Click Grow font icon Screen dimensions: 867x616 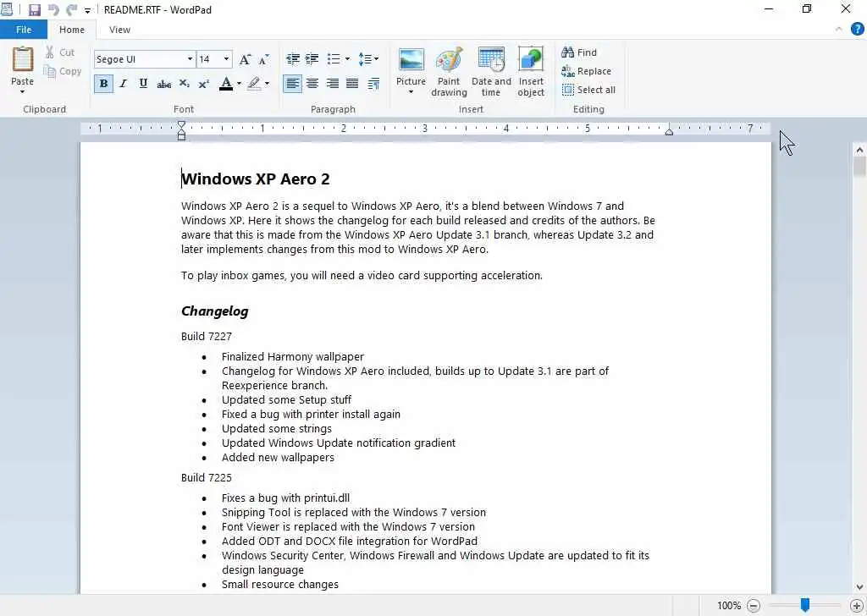pyautogui.click(x=245, y=59)
